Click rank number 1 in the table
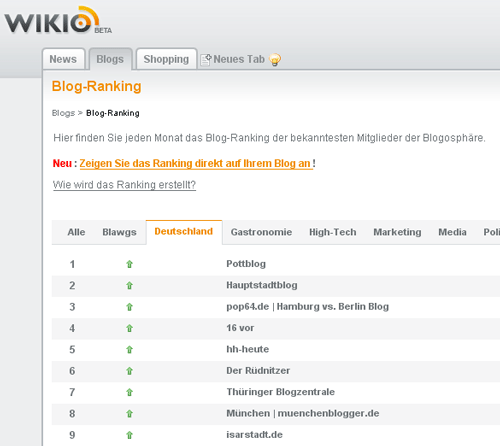Viewport: 500px width, 446px height. coord(72,264)
